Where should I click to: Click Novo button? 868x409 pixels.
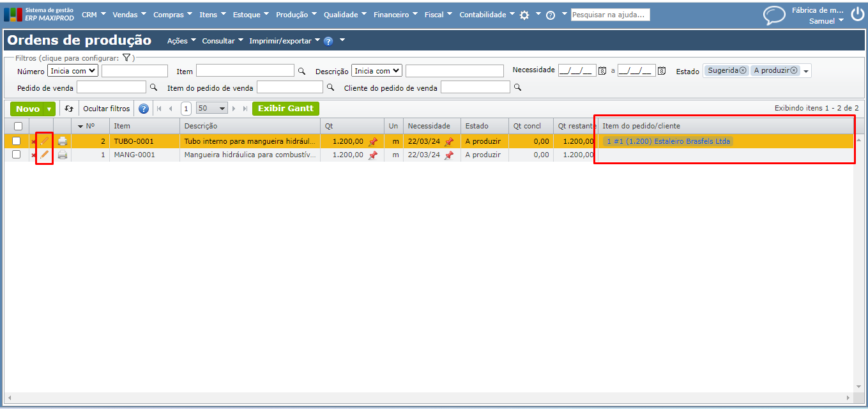(27, 109)
